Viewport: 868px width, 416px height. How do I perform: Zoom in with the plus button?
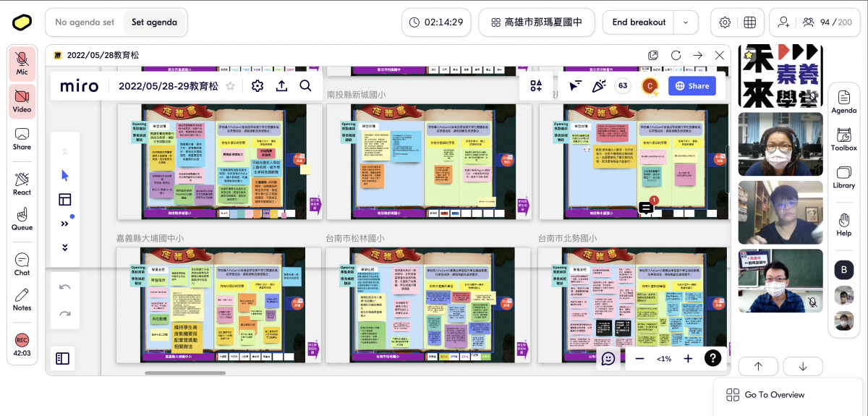(x=688, y=359)
